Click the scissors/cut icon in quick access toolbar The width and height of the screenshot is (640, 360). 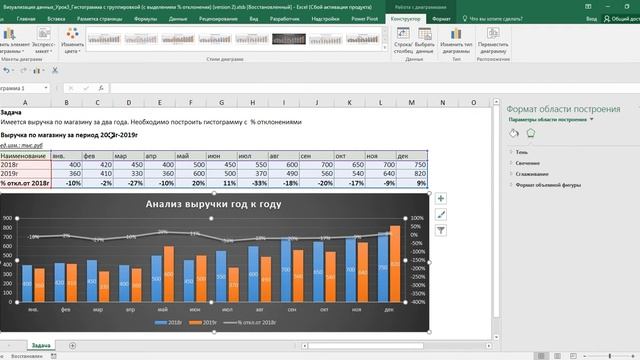pyautogui.click(x=55, y=71)
